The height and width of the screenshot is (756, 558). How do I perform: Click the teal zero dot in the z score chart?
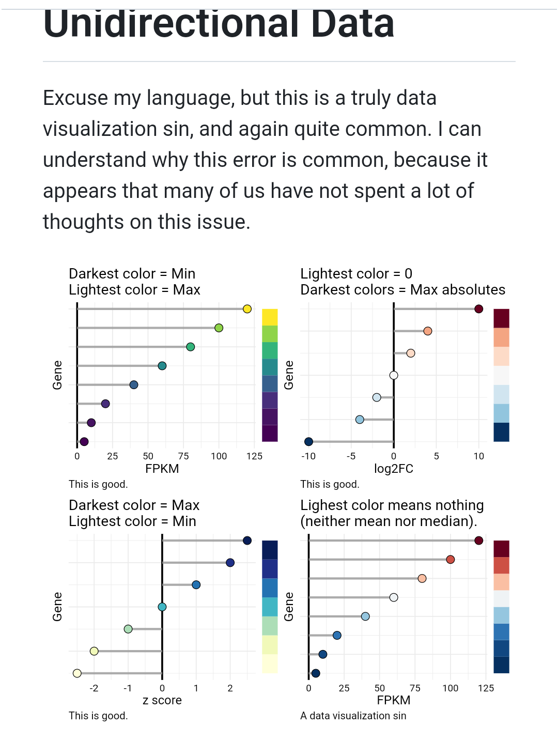[162, 607]
